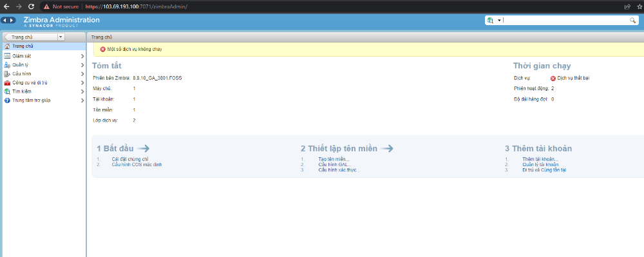Screen dimensions: 644x257
Task: Open Cấu hình xác thực link
Action: (339, 169)
